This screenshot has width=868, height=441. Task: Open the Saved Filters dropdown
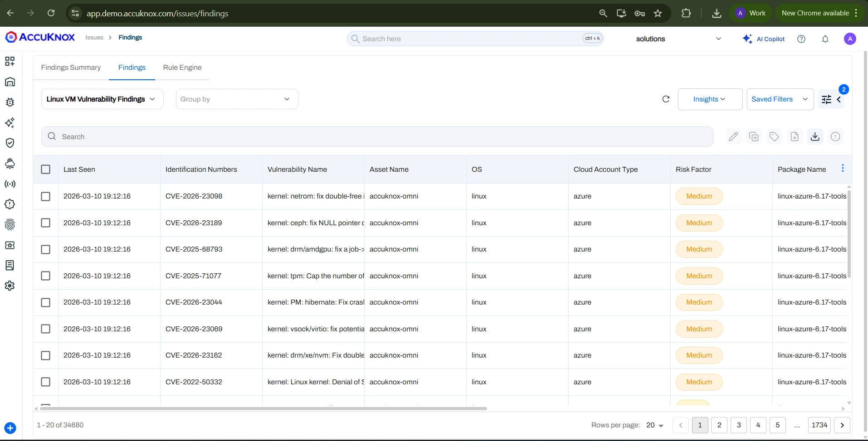coord(779,99)
